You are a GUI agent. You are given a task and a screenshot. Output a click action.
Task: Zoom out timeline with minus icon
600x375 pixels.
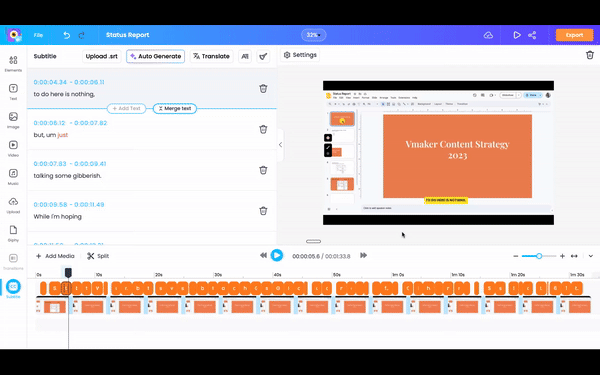[515, 256]
